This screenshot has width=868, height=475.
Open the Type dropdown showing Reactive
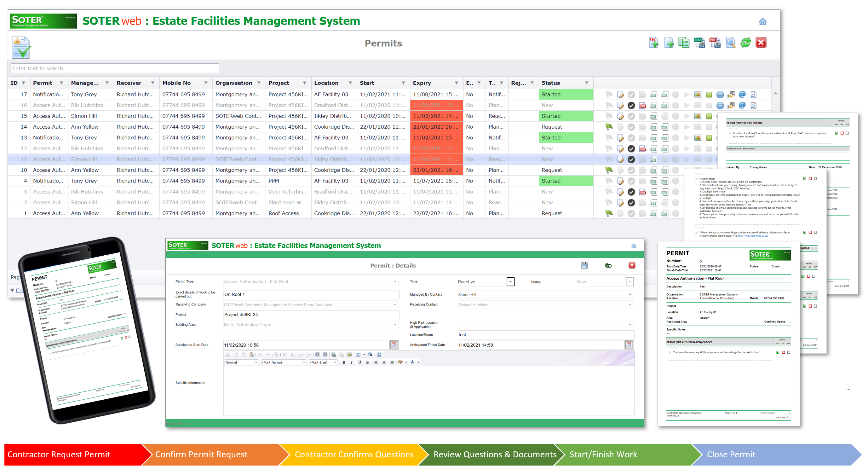coord(510,281)
